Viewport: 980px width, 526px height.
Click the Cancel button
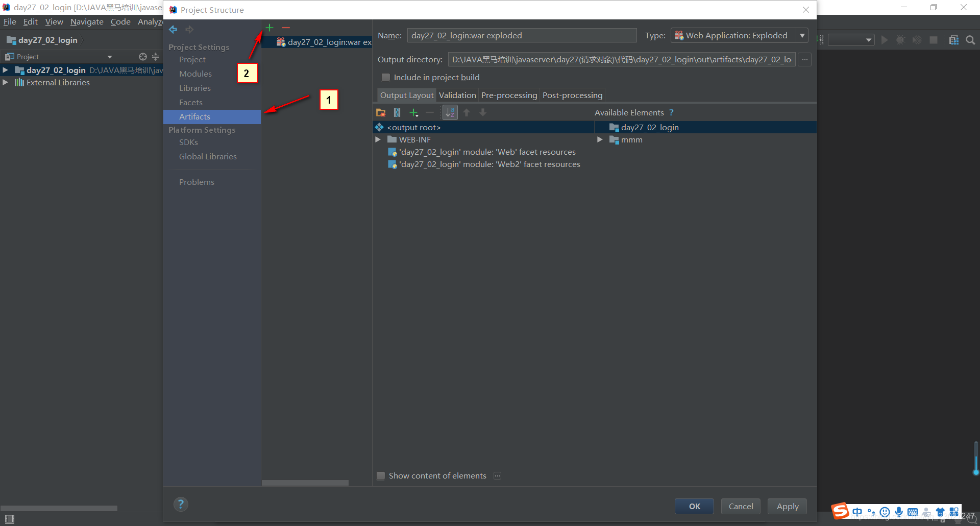point(741,506)
